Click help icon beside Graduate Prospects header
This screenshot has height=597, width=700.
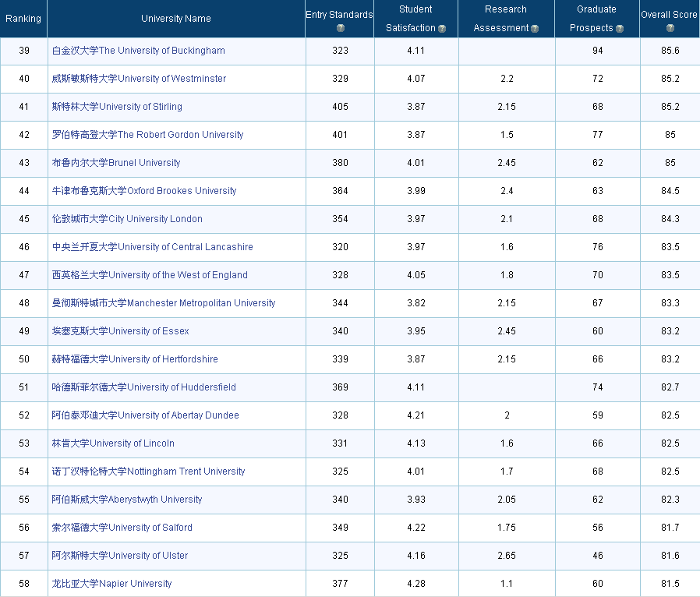coord(620,29)
